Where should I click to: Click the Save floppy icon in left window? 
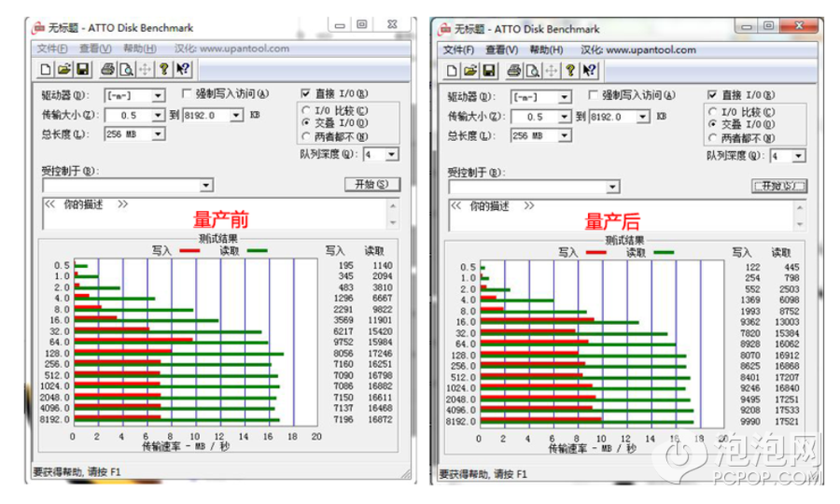click(82, 69)
